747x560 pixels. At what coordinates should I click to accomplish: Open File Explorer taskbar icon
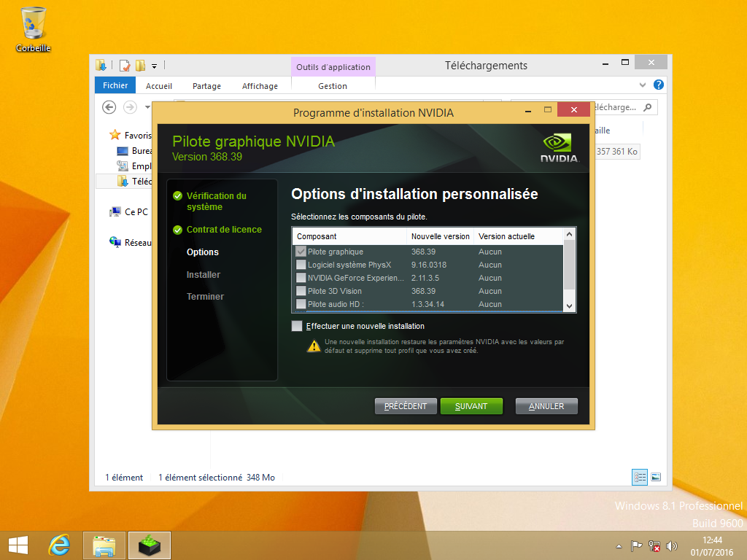click(x=104, y=545)
